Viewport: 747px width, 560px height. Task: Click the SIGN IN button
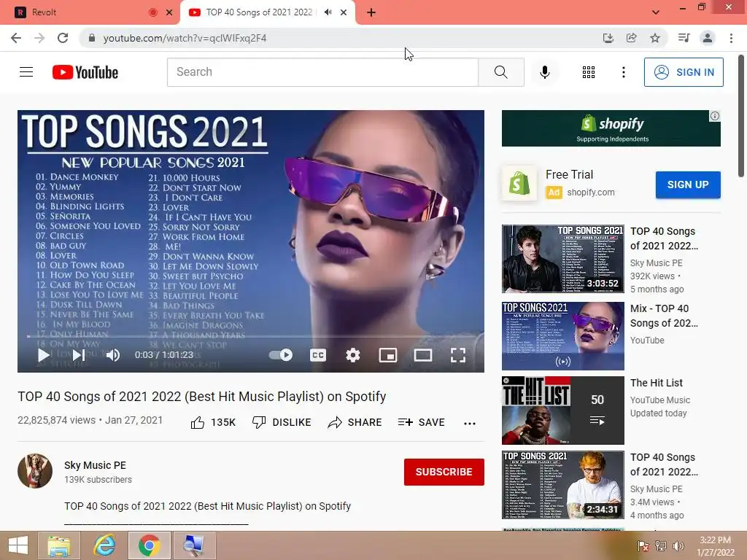pyautogui.click(x=683, y=72)
